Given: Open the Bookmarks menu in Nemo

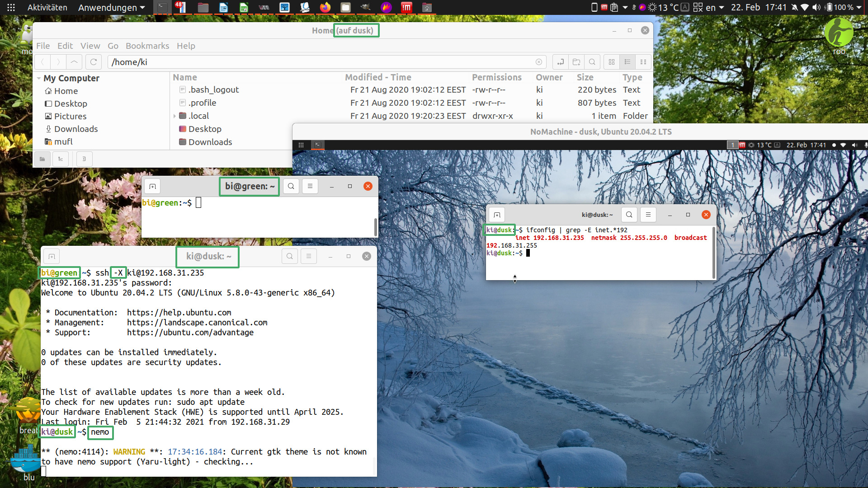Looking at the screenshot, I should coord(147,46).
